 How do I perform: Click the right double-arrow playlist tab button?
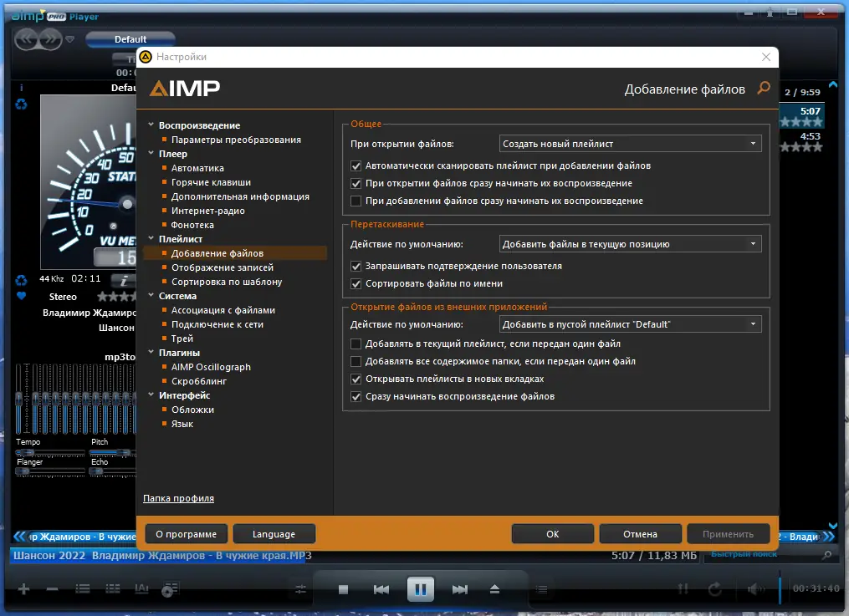[828, 537]
